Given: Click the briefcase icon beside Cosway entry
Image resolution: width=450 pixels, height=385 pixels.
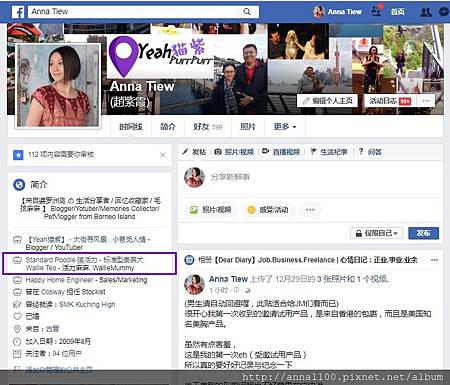Looking at the screenshot, I should (17, 292).
